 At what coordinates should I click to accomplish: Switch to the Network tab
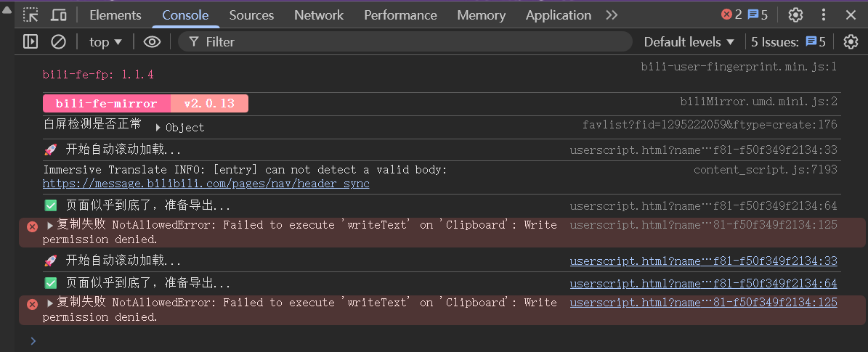[319, 15]
